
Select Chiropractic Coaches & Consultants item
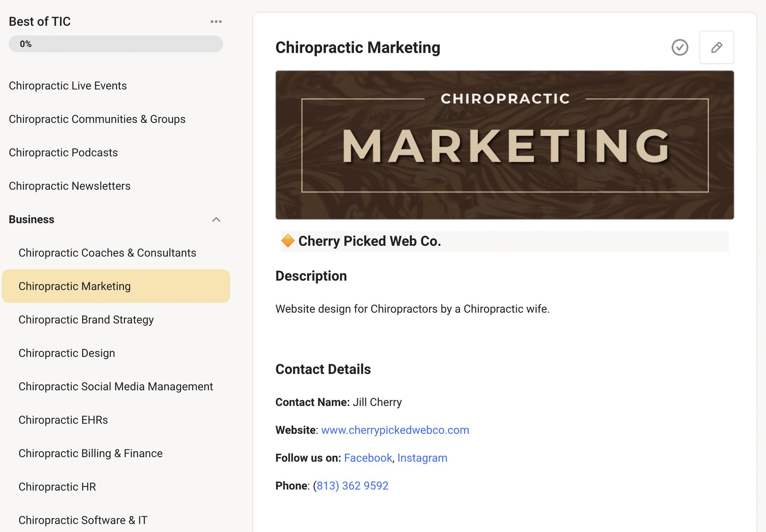pyautogui.click(x=107, y=253)
